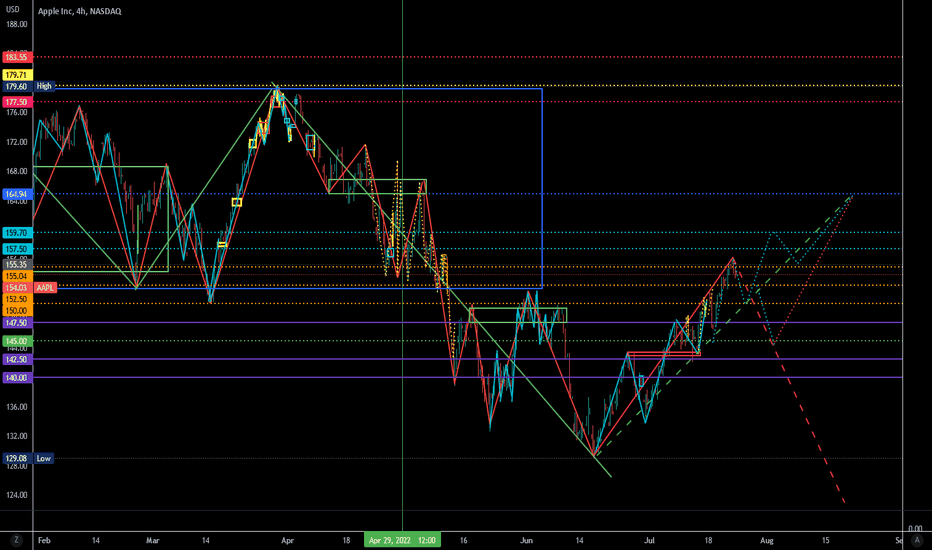Click the Aug label on the time axis

click(x=767, y=540)
